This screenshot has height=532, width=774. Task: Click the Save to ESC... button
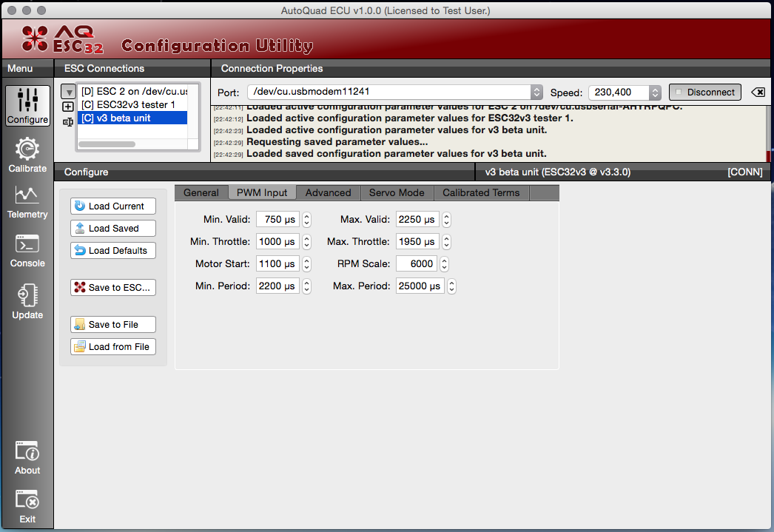[x=113, y=287]
